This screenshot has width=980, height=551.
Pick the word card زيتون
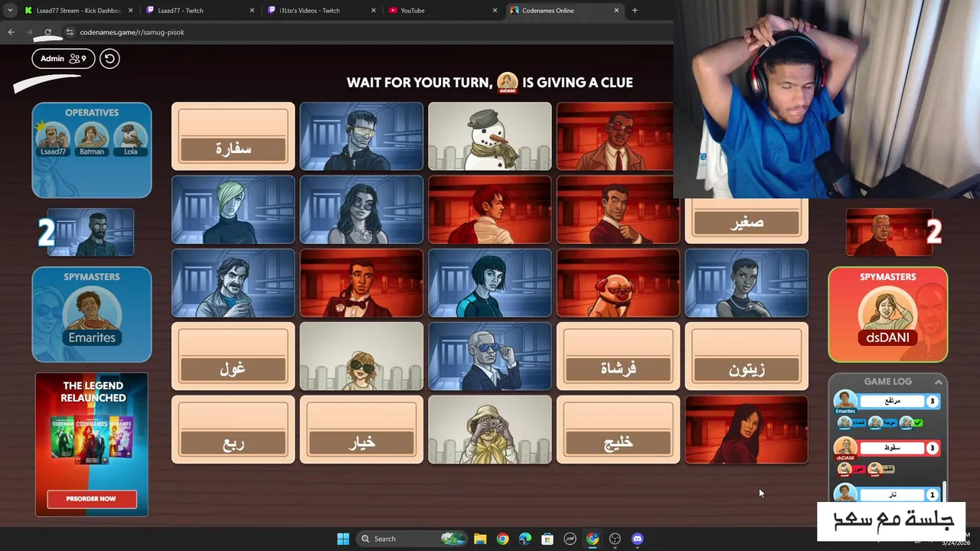pos(746,357)
